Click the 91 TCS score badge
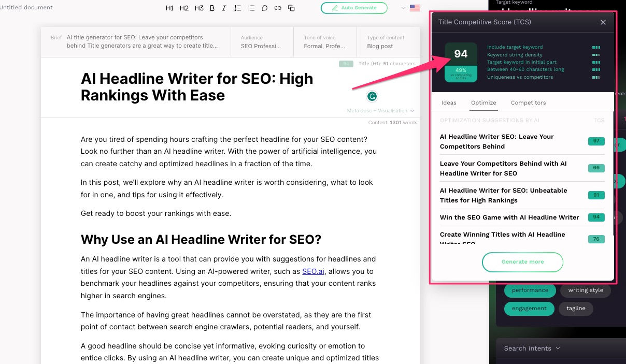The width and height of the screenshot is (626, 364). tap(596, 195)
